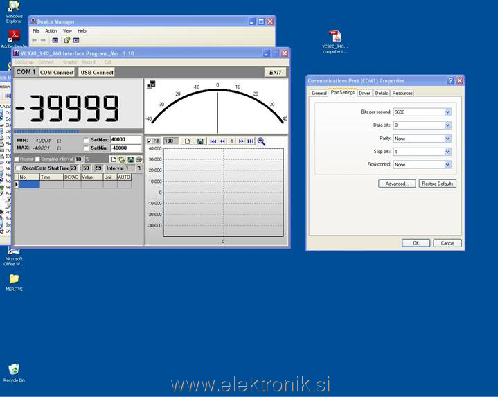Click the zoom magnifier icon above the graph
This screenshot has width=500, height=399.
261,141
